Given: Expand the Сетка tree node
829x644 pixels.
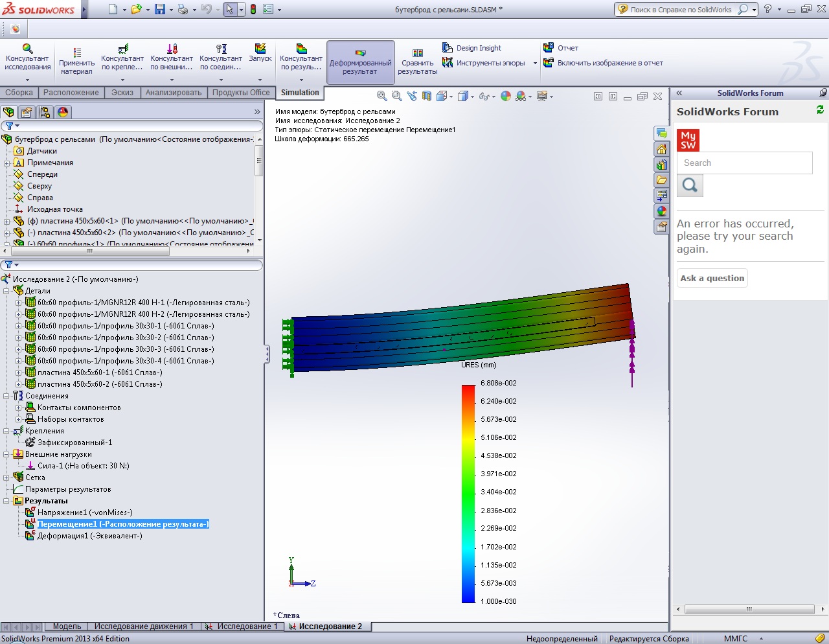Looking at the screenshot, I should tap(6, 477).
